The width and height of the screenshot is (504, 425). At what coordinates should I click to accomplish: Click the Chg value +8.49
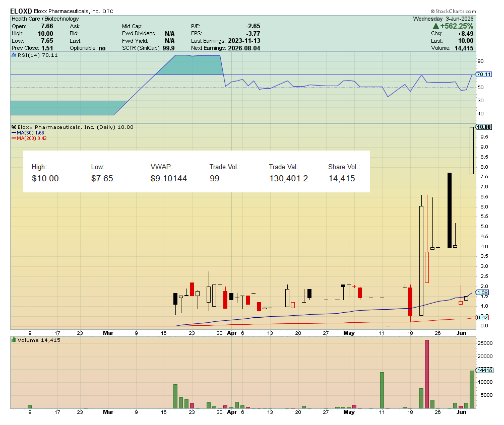[x=466, y=34]
